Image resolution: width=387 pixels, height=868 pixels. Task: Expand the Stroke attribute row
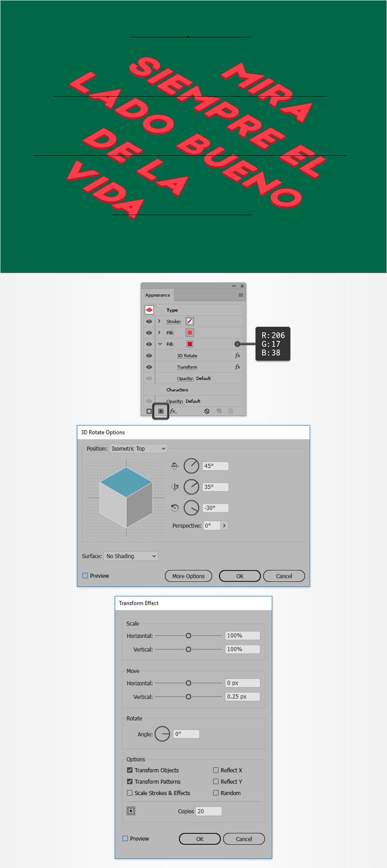159,321
